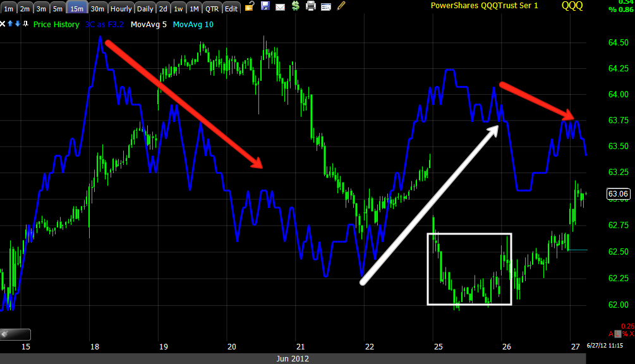Switch to the 5m timeframe tab
The image size is (635, 364).
click(x=57, y=8)
